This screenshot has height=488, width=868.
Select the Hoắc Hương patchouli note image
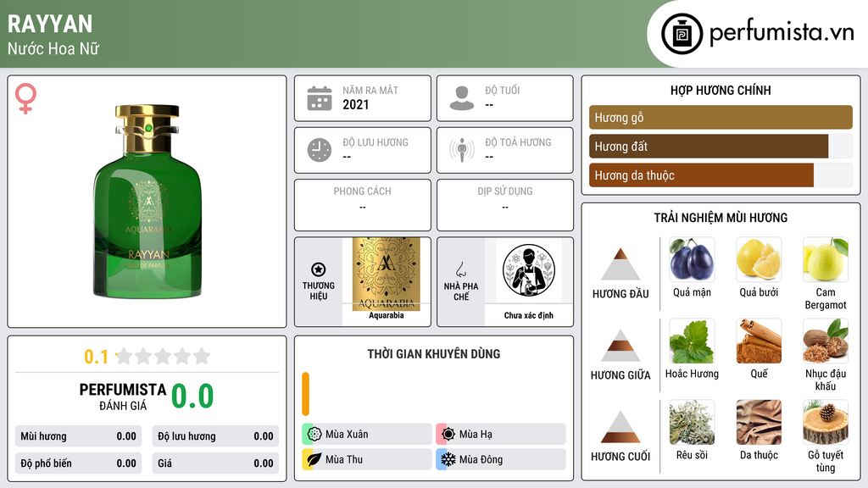click(x=692, y=341)
